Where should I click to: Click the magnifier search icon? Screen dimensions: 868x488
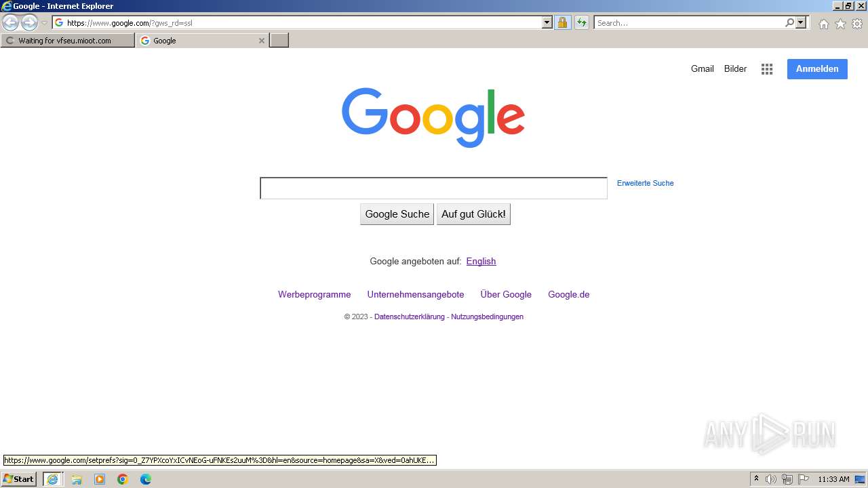point(789,22)
